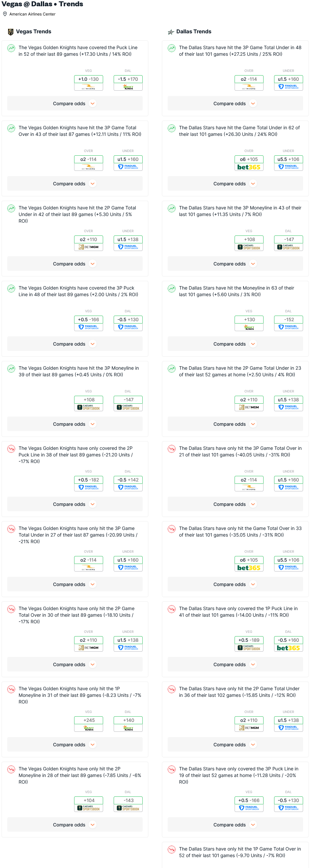Pick the +245 Vegas 1P moneyline odds
310x868 pixels.
(x=89, y=720)
